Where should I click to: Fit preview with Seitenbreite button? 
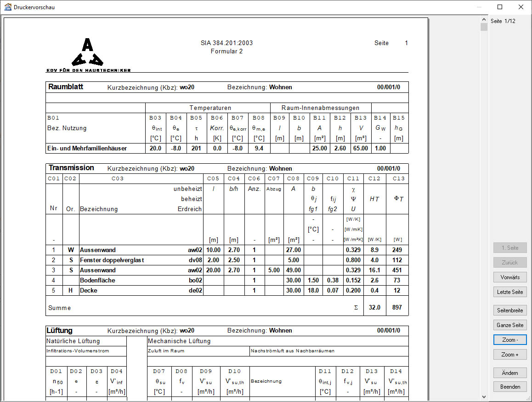(510, 310)
